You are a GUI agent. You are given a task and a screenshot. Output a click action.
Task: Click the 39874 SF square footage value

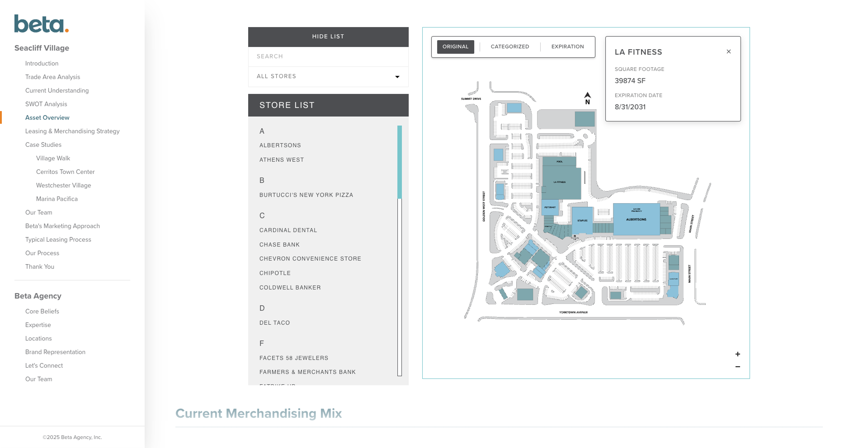click(630, 81)
